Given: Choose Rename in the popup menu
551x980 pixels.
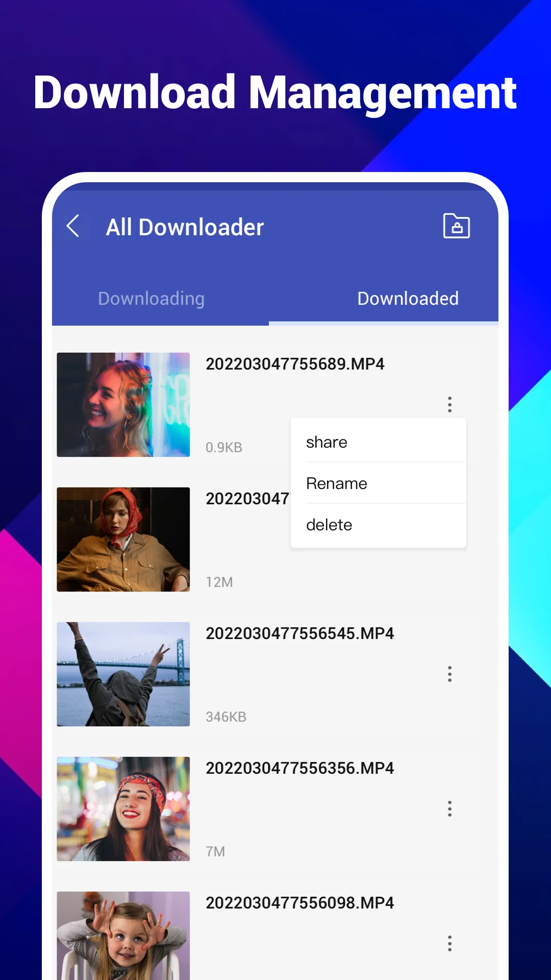Looking at the screenshot, I should pyautogui.click(x=379, y=483).
